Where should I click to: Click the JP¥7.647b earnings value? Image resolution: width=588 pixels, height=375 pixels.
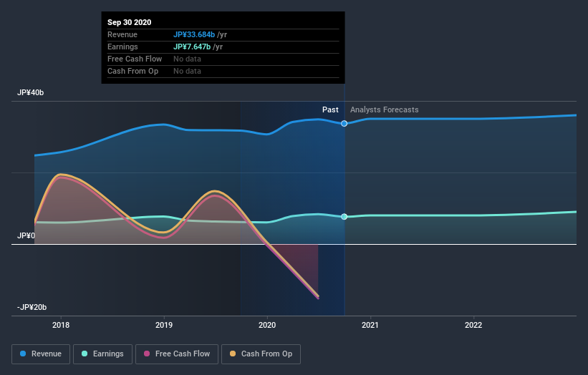pos(192,47)
